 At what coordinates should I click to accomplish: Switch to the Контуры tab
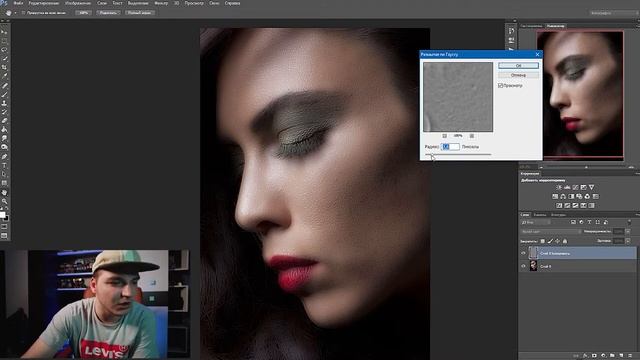[x=558, y=215]
